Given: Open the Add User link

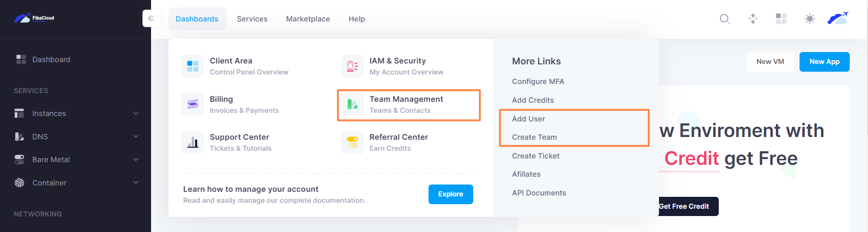Looking at the screenshot, I should pyautogui.click(x=528, y=119).
